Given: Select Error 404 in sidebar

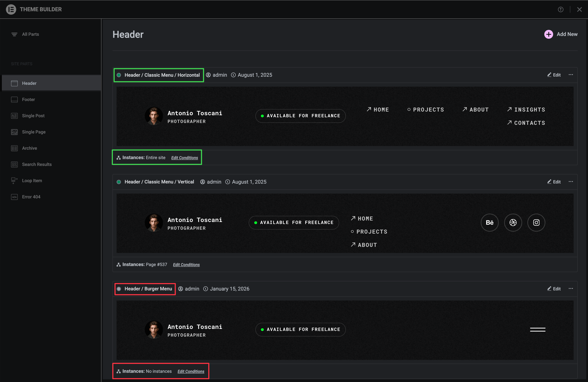Looking at the screenshot, I should 31,197.
